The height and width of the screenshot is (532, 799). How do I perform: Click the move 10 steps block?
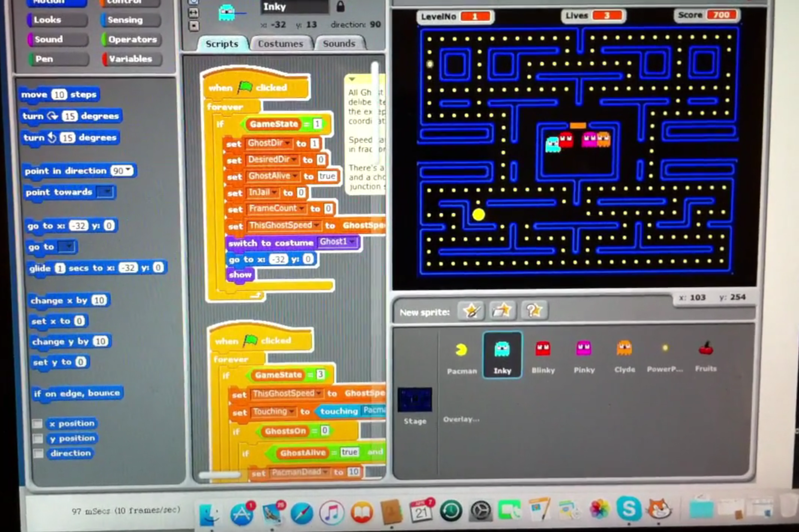coord(59,94)
